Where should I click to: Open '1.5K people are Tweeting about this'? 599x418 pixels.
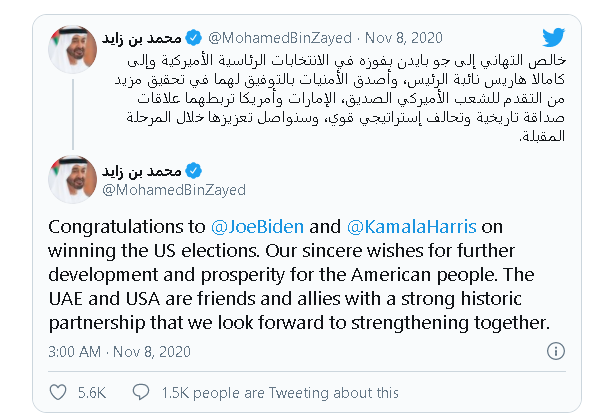tap(280, 393)
